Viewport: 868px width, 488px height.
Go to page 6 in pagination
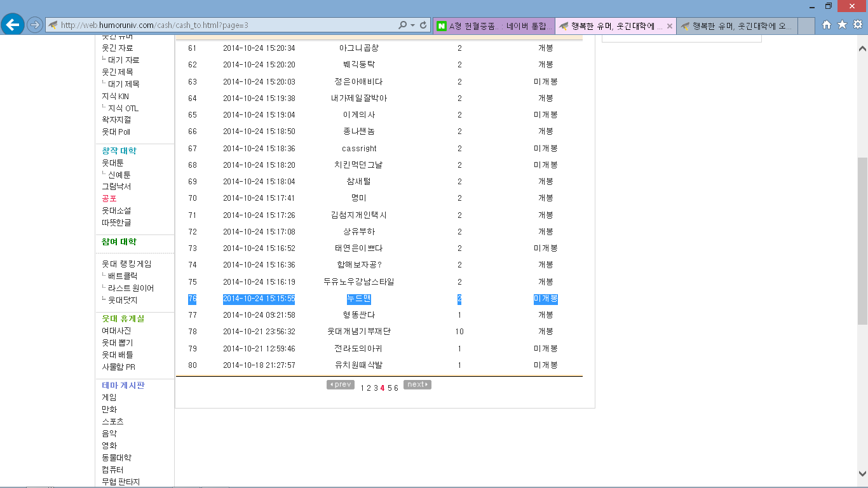click(x=396, y=388)
